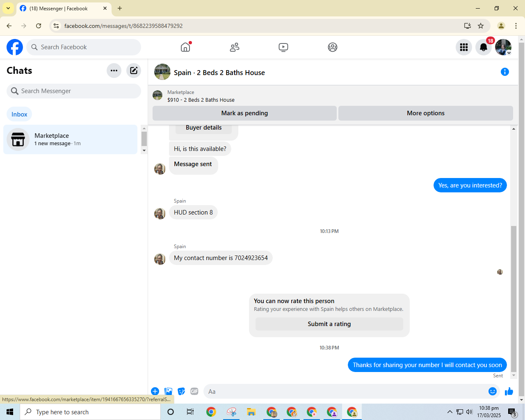Viewport: 525px width, 420px height.
Task: Open the plus icon for more actions
Action: 155,391
